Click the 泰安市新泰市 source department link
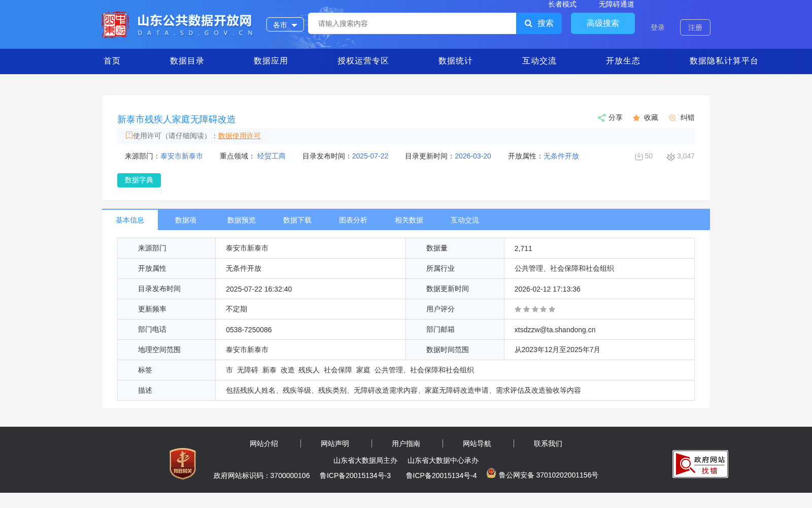Viewport: 812px width, 508px height. click(x=182, y=156)
